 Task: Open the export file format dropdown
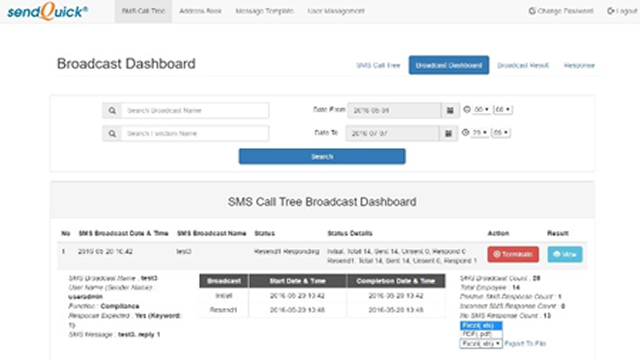(x=481, y=344)
